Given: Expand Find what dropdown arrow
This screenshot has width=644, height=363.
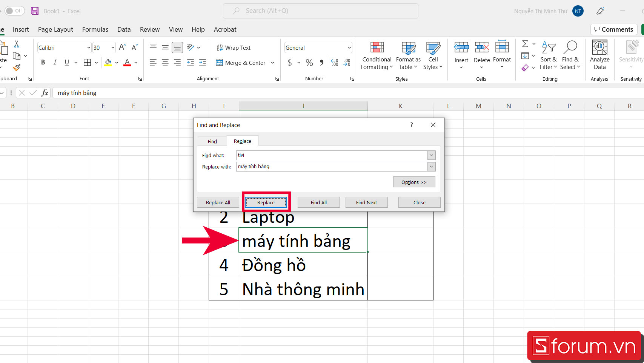Looking at the screenshot, I should [431, 155].
